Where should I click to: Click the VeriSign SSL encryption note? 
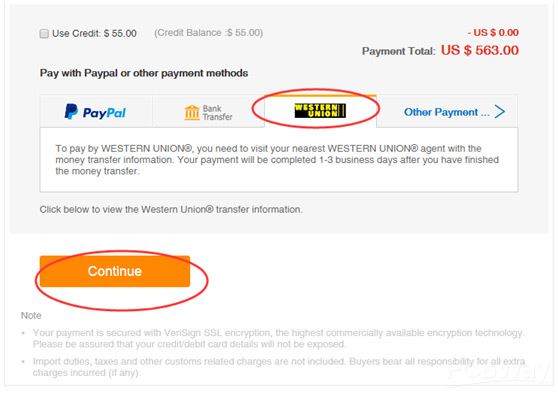[278, 339]
